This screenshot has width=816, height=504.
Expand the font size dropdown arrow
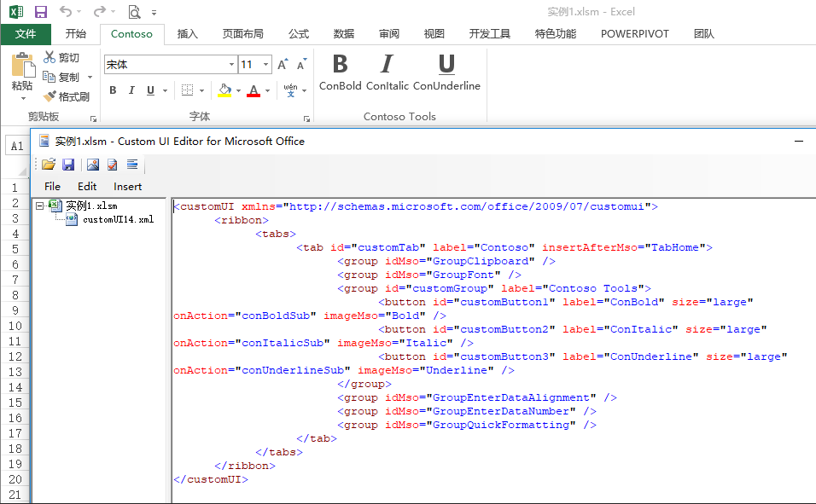coord(266,65)
